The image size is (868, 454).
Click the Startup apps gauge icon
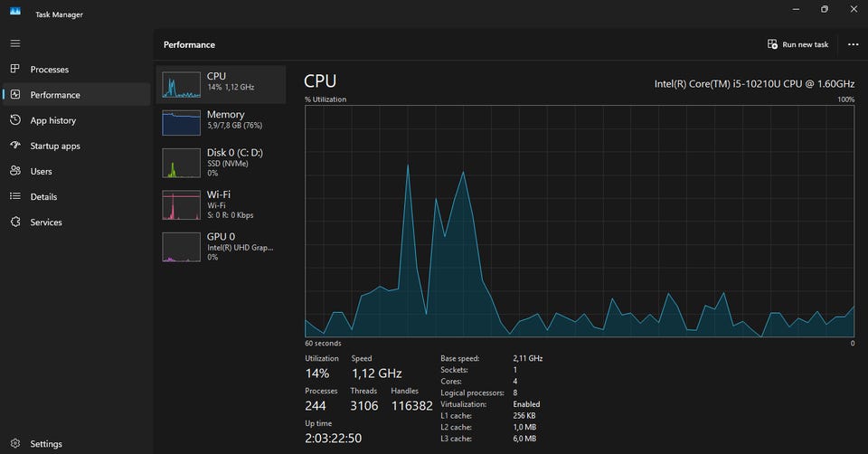coord(15,145)
